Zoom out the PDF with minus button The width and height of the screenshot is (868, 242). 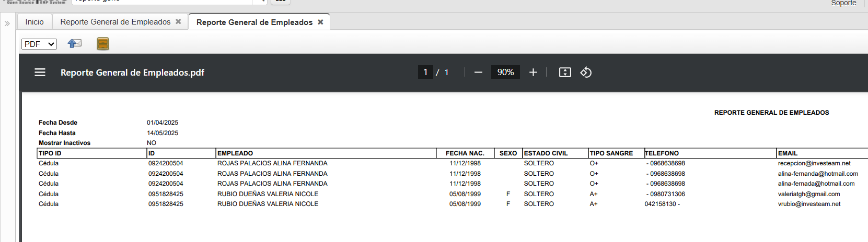pos(478,72)
